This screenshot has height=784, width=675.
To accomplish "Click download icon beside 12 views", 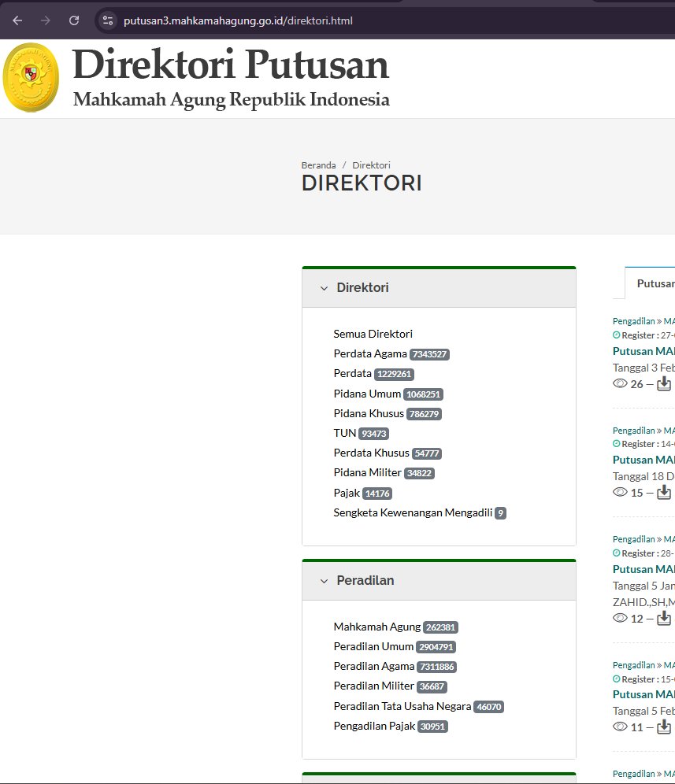I will click(x=664, y=618).
